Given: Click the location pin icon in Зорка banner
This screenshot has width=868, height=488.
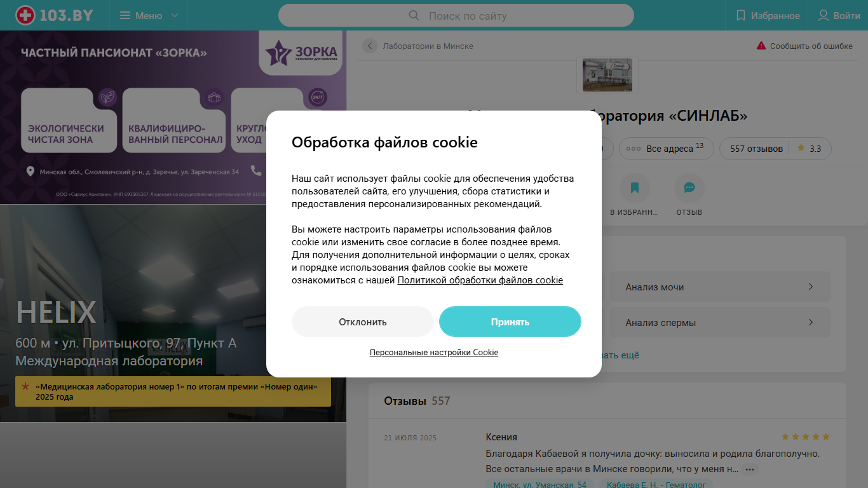Looking at the screenshot, I should [30, 172].
